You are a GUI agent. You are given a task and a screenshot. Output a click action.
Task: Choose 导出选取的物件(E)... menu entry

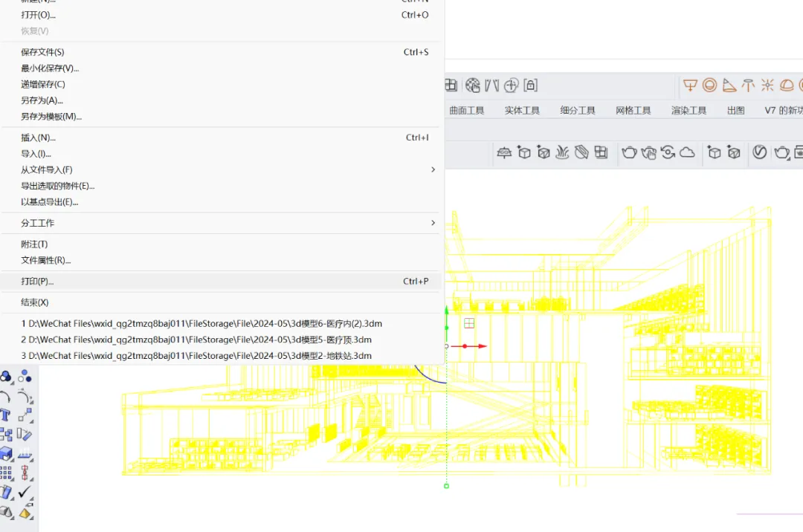(x=220, y=186)
